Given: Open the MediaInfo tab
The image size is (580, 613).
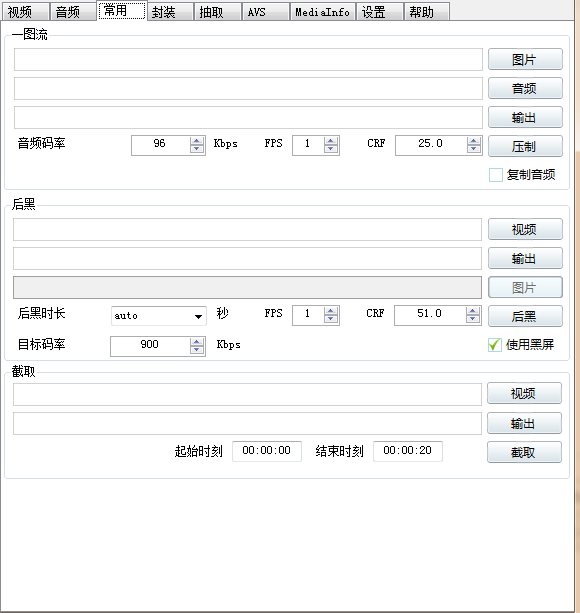Looking at the screenshot, I should (322, 12).
